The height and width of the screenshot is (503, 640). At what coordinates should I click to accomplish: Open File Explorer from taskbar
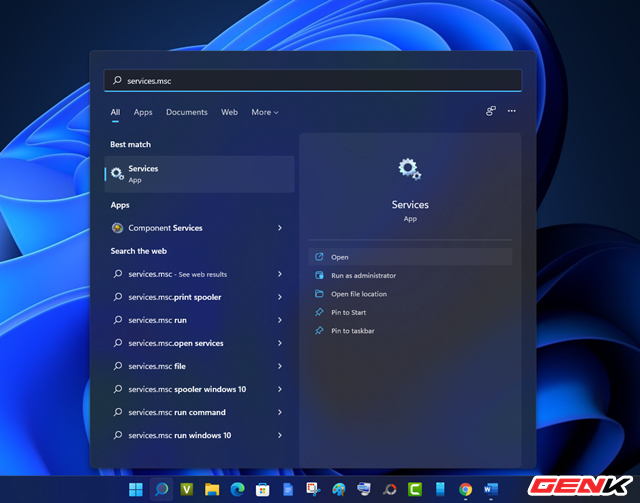212,489
